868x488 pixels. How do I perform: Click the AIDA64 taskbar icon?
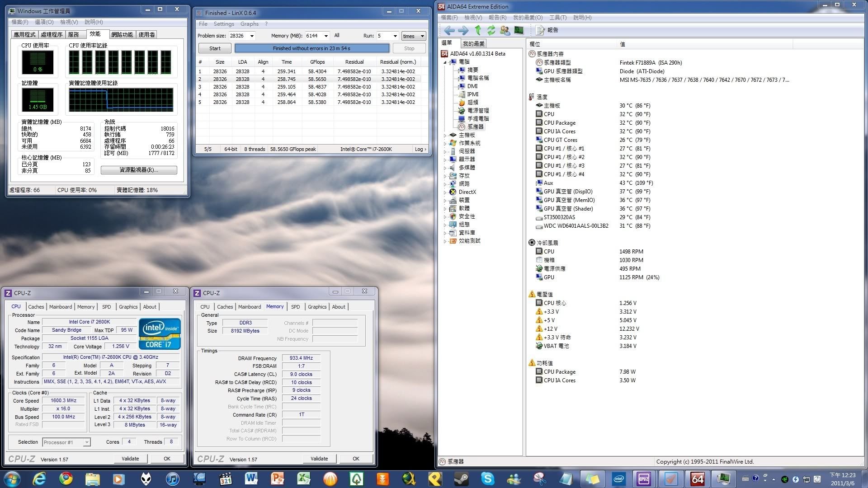[697, 479]
